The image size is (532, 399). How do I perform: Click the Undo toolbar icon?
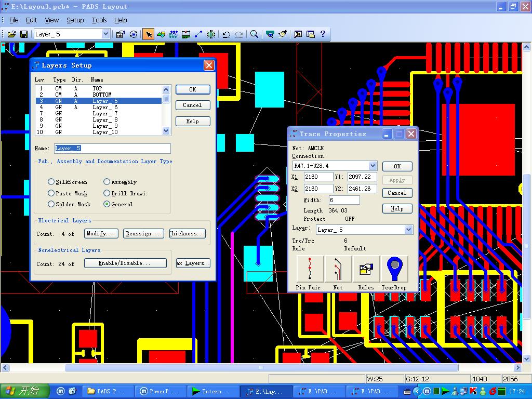coord(227,34)
